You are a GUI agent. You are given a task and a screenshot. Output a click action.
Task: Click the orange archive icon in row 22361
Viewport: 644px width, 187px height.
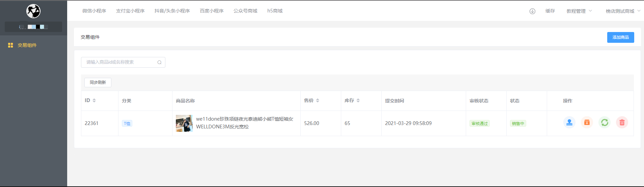coord(587,122)
